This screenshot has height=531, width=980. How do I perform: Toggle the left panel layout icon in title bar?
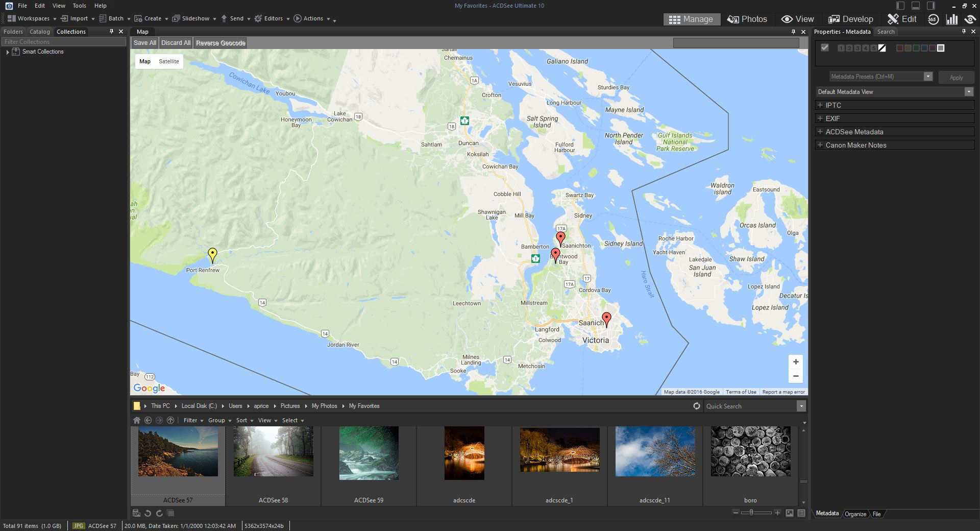[x=900, y=6]
